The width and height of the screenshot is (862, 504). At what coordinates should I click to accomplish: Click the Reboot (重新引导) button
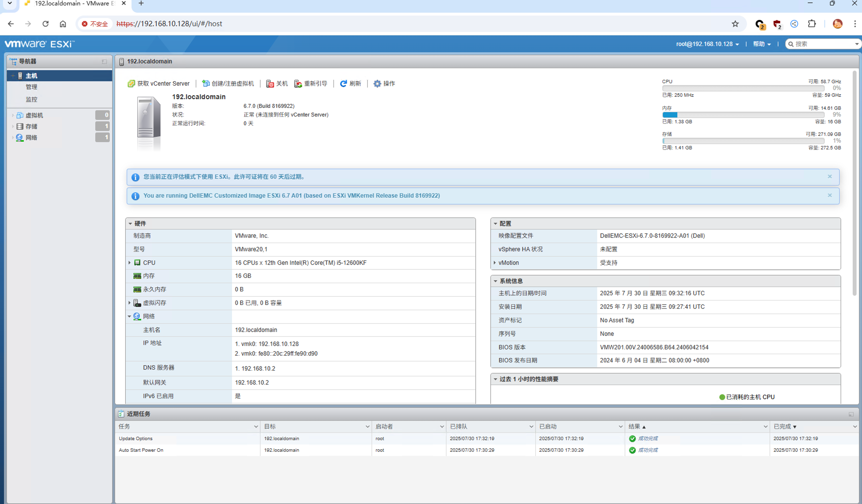pyautogui.click(x=311, y=84)
